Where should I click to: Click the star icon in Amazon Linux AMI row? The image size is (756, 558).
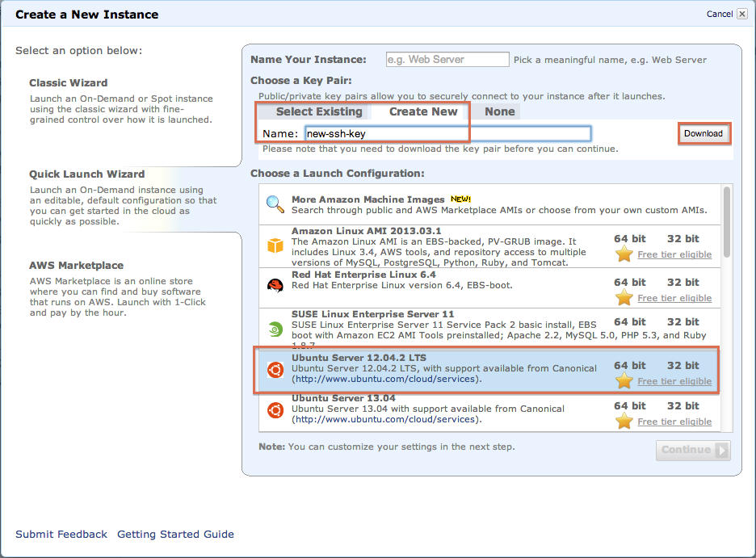click(x=624, y=254)
